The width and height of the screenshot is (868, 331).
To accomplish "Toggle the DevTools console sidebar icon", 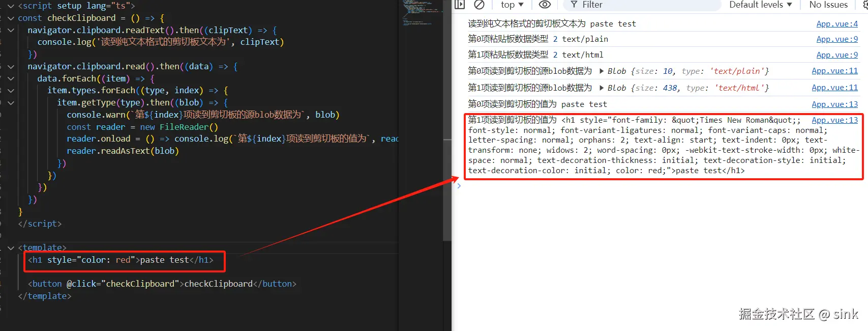I will 460,5.
